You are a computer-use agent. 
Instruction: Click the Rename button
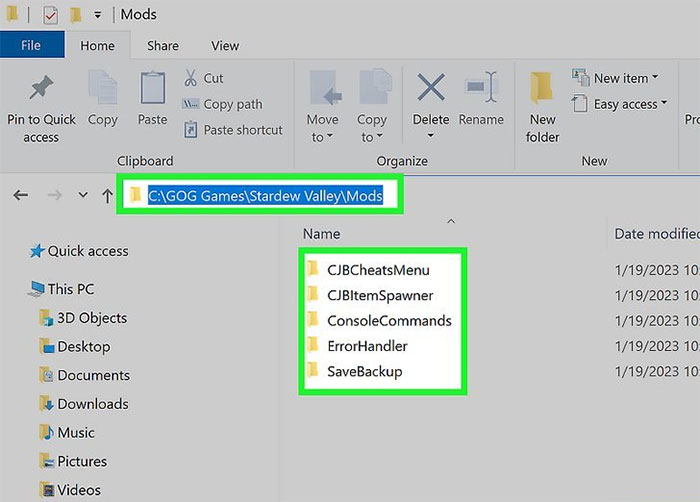(481, 99)
